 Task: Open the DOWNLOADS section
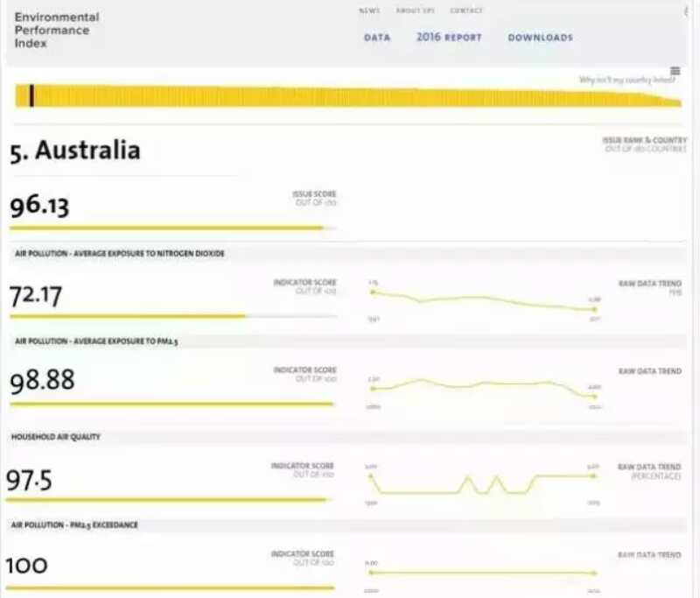pos(540,38)
